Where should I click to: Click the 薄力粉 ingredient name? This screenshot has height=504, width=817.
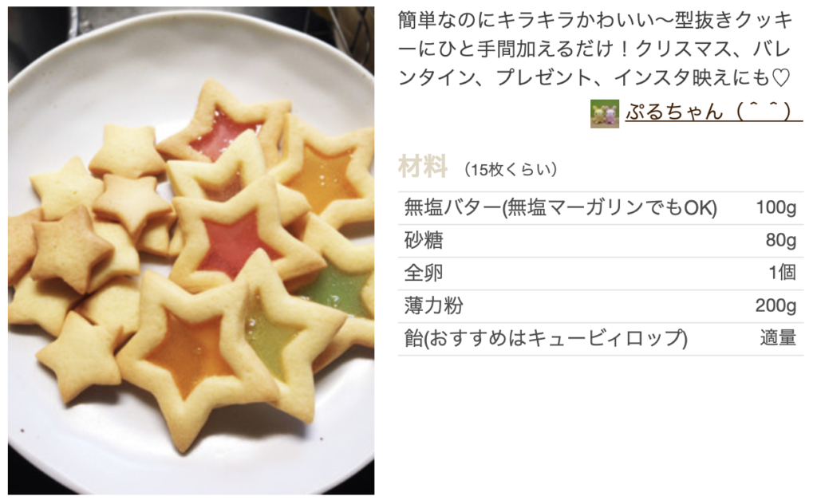click(x=433, y=305)
